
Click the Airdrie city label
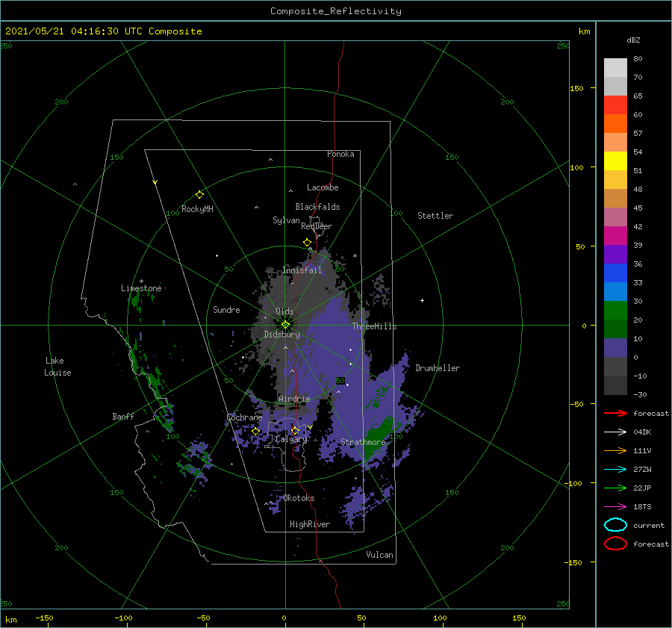[294, 399]
